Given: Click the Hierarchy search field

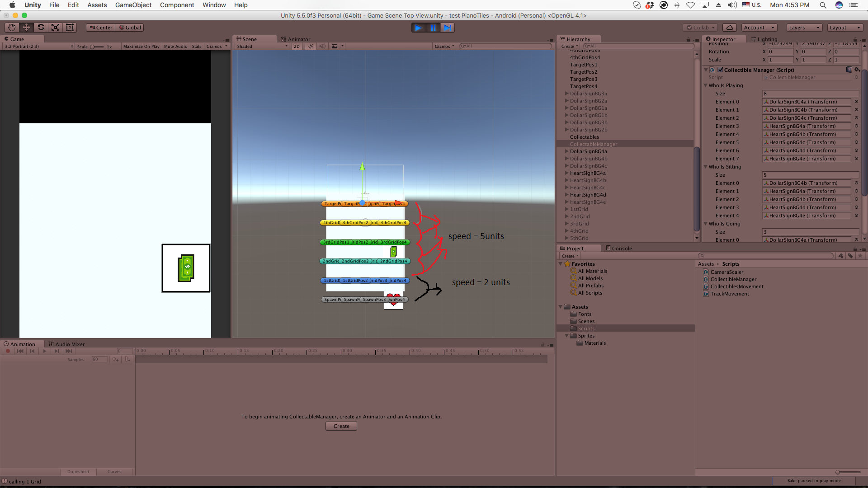Looking at the screenshot, I should tap(638, 46).
